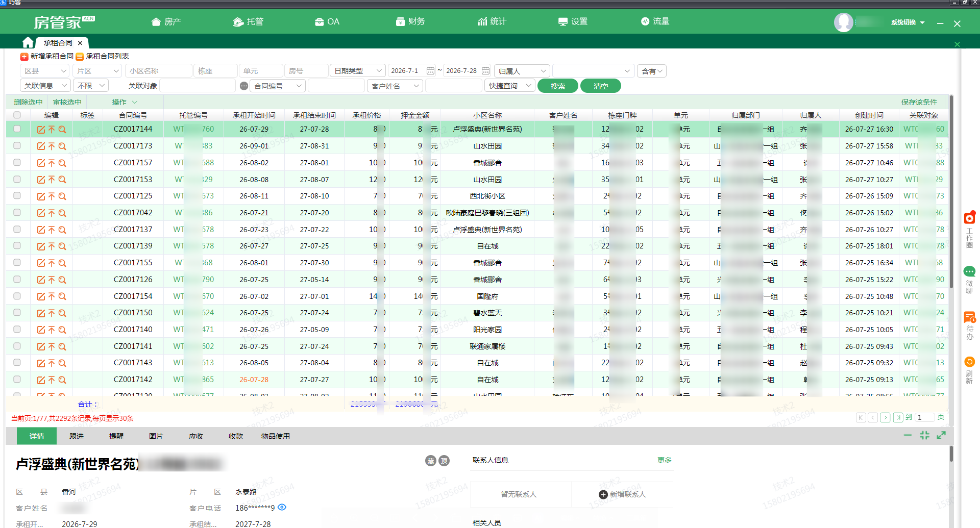Image resolution: width=980 pixels, height=528 pixels.
Task: Click the green 搜索 search button
Action: coord(558,86)
